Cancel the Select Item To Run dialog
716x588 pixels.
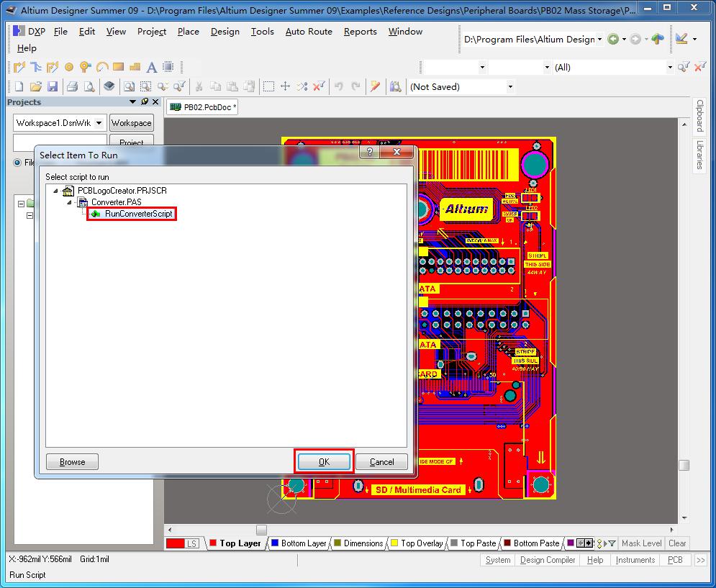[381, 462]
